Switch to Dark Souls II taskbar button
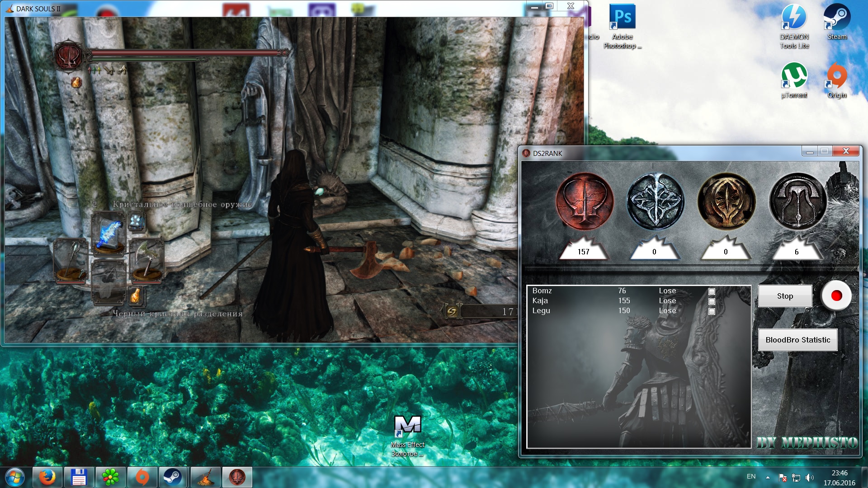The height and width of the screenshot is (488, 868). point(205,477)
